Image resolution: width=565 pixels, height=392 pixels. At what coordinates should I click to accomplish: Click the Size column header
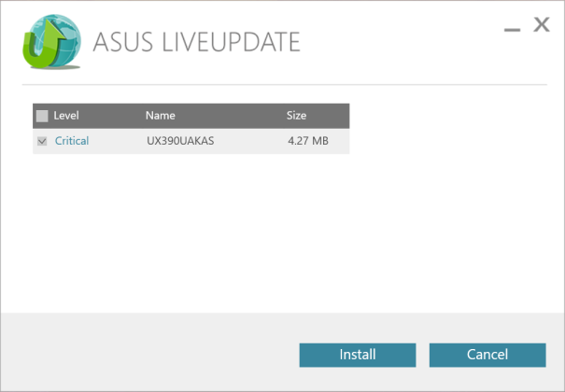coord(296,116)
